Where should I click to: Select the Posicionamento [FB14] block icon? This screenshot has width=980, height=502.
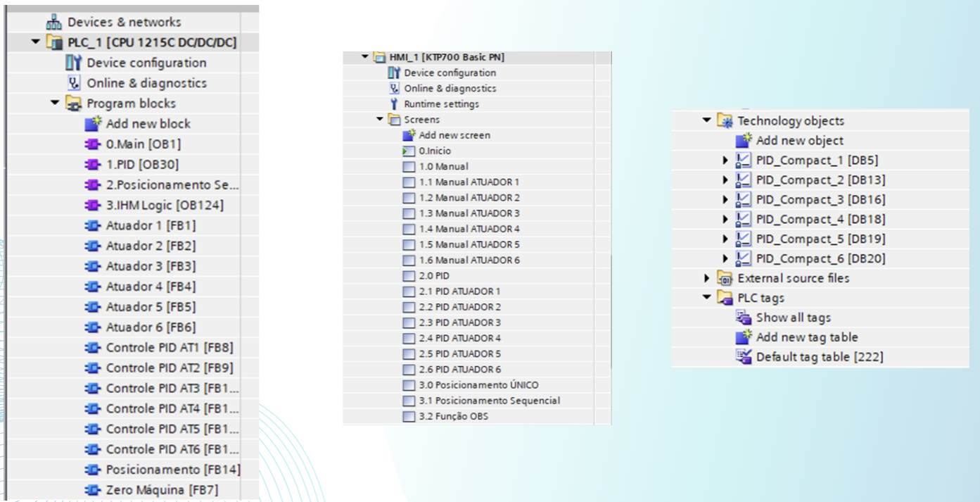tap(93, 470)
